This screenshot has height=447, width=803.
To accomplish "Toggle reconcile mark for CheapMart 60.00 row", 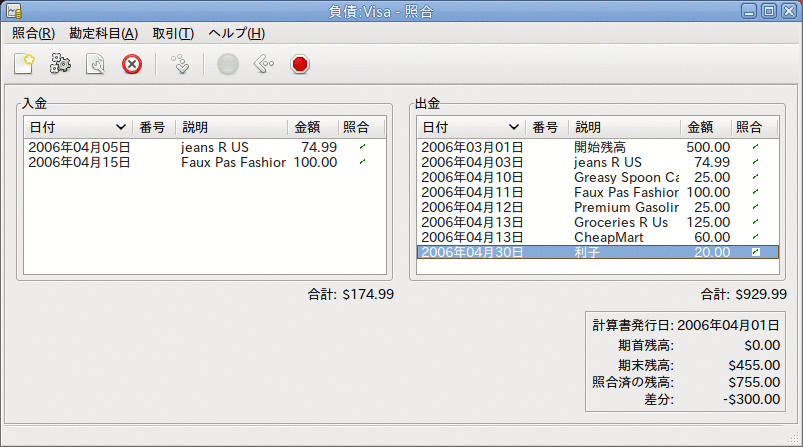I will click(755, 237).
